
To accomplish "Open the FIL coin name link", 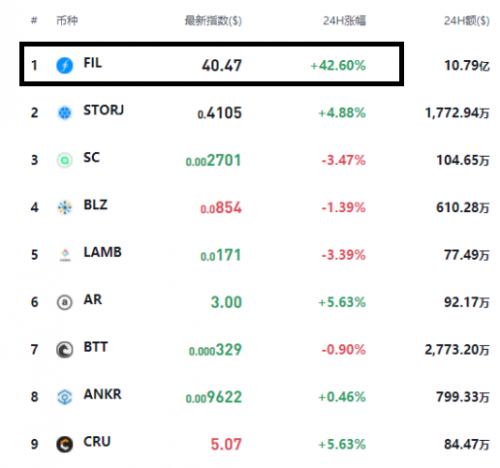I will click(92, 63).
